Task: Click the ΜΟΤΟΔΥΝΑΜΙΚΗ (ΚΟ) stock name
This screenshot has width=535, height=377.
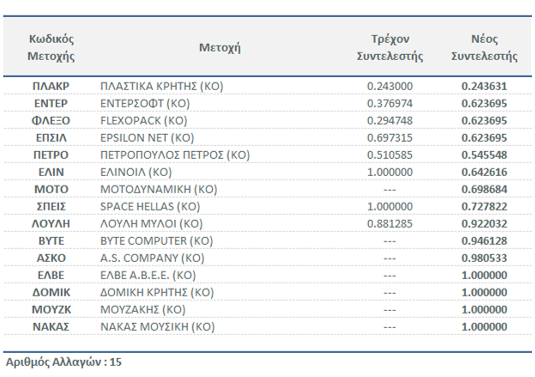Action: pos(159,189)
